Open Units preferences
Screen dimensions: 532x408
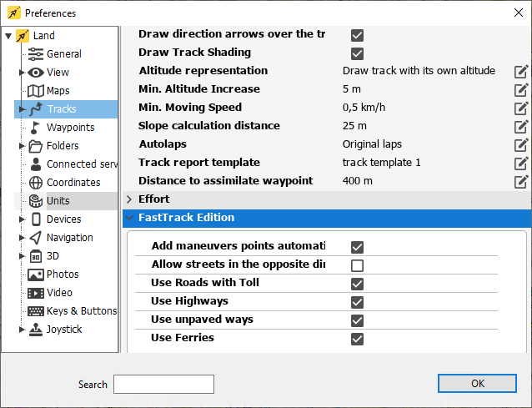click(58, 201)
